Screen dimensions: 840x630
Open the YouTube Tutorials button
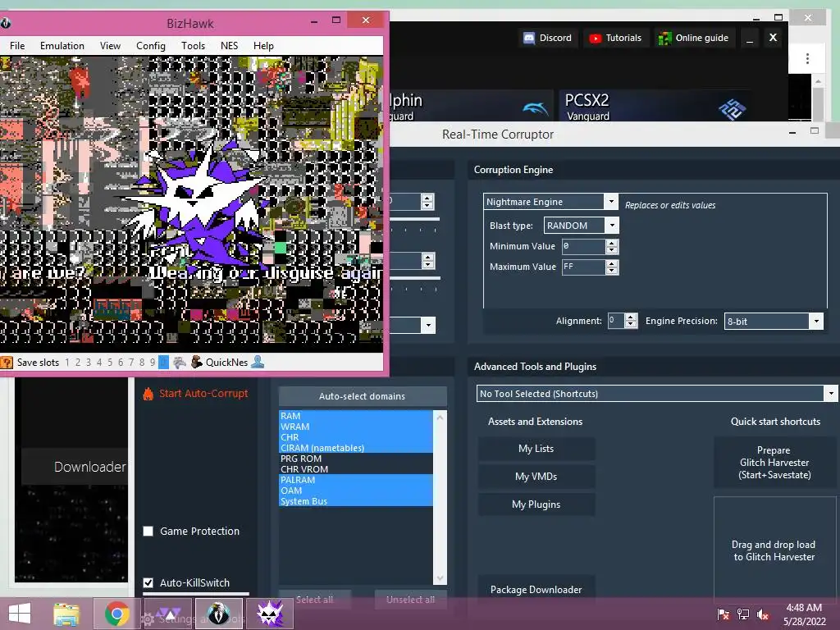click(615, 38)
